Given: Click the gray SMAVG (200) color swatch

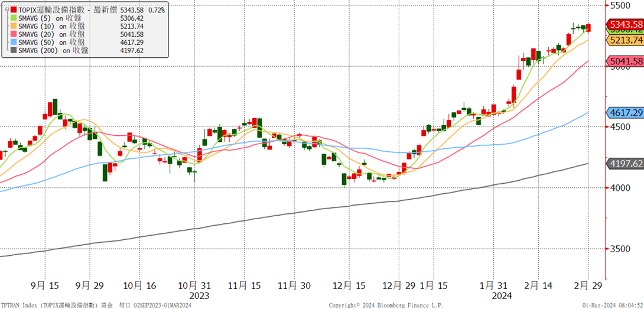Looking at the screenshot, I should pos(13,50).
